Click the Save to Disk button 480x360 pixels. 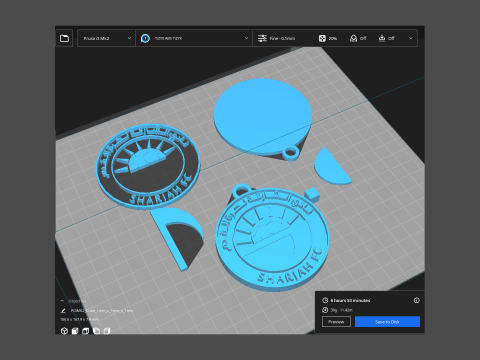pos(387,322)
